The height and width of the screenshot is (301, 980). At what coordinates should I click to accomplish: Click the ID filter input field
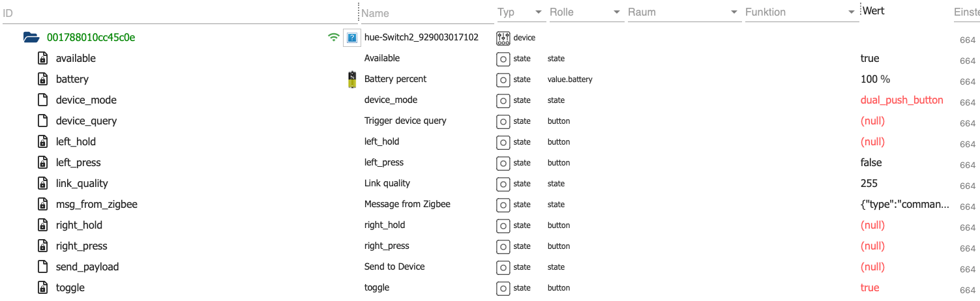point(176,12)
